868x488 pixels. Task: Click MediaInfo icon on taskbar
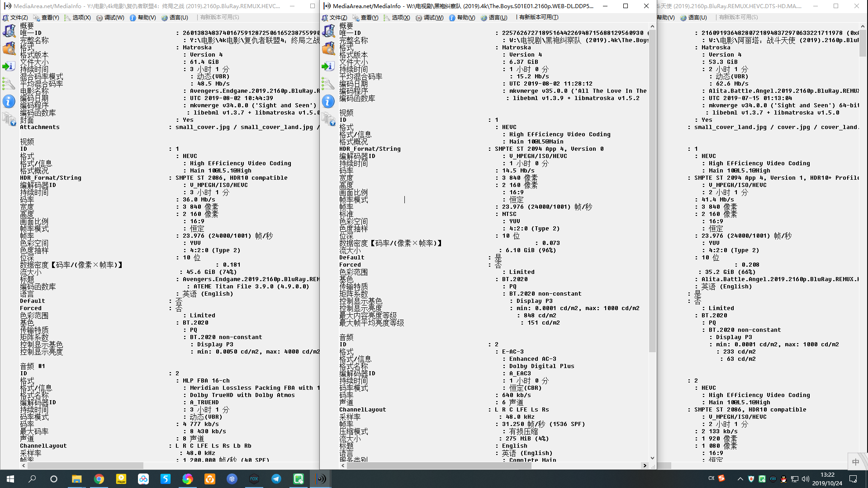click(320, 478)
